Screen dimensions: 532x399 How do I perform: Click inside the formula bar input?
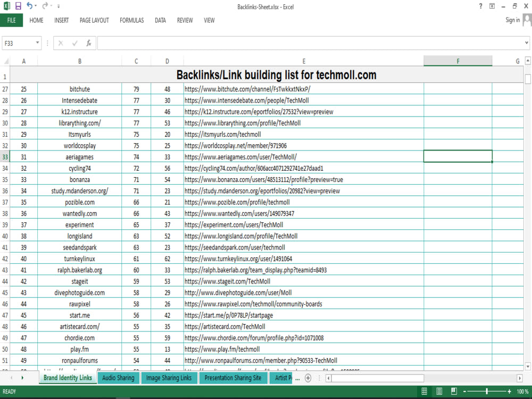[310, 43]
